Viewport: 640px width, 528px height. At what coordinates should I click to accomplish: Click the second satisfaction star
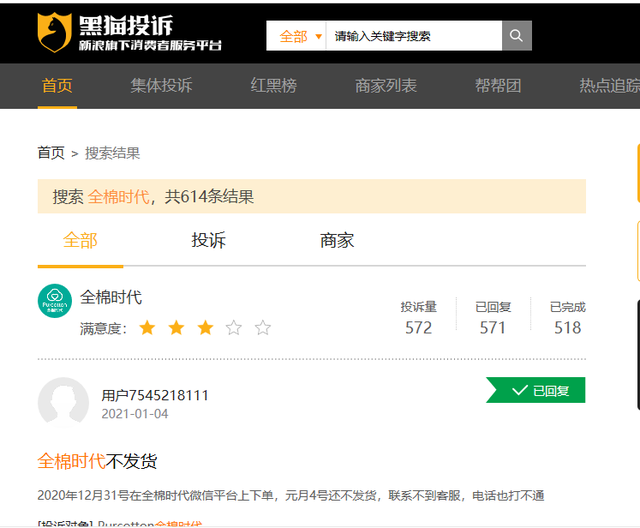pyautogui.click(x=176, y=328)
